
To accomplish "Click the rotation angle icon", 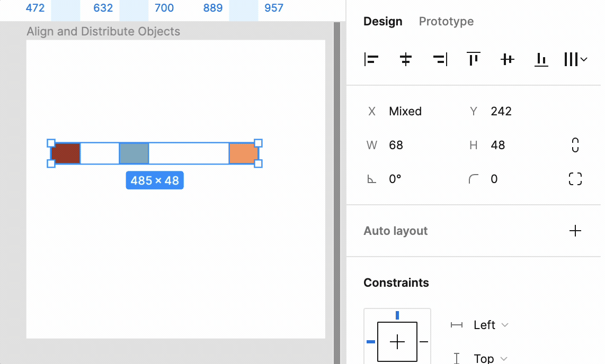I will point(371,179).
